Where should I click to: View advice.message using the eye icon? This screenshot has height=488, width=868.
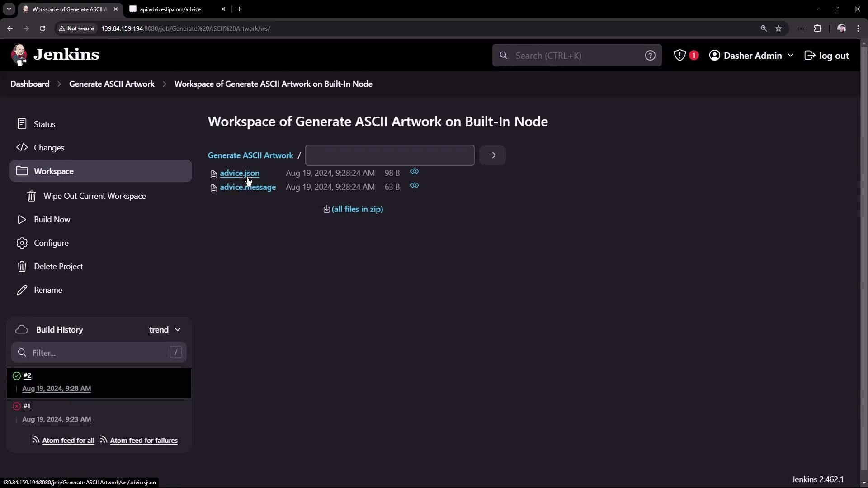[415, 186]
